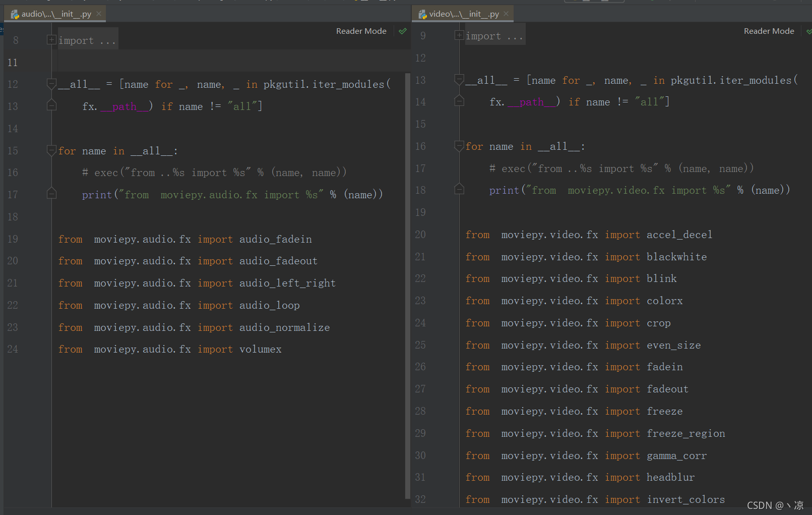
Task: Click the Python file icon on audio tab
Action: point(15,15)
